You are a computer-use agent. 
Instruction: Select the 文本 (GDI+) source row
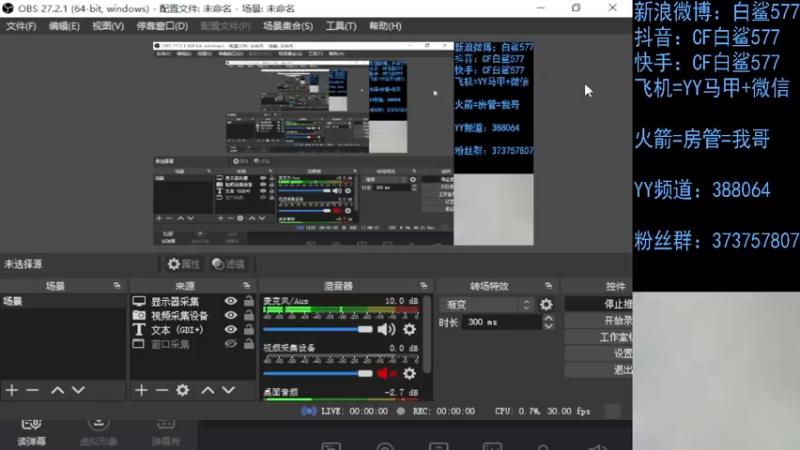point(193,330)
